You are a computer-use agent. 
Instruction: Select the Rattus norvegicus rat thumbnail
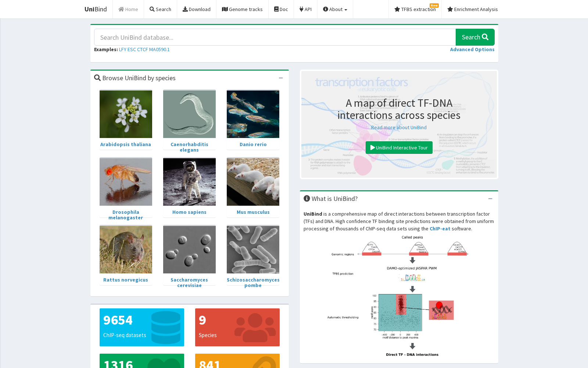[126, 250]
